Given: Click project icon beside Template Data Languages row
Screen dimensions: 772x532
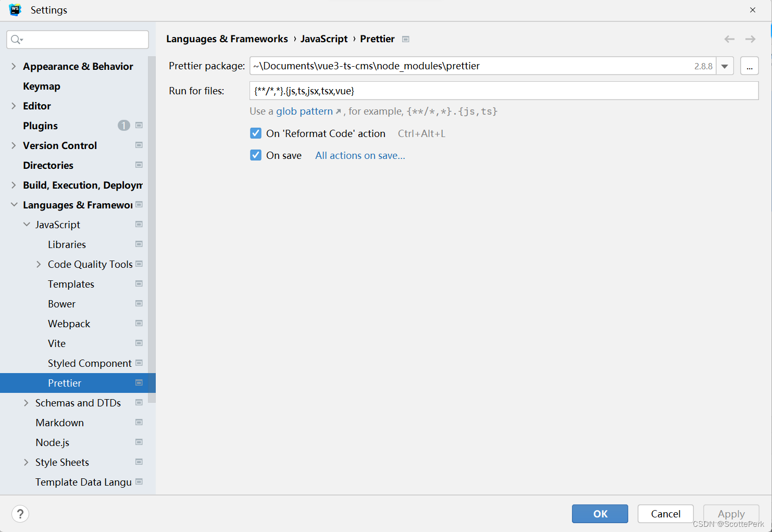Looking at the screenshot, I should 139,481.
